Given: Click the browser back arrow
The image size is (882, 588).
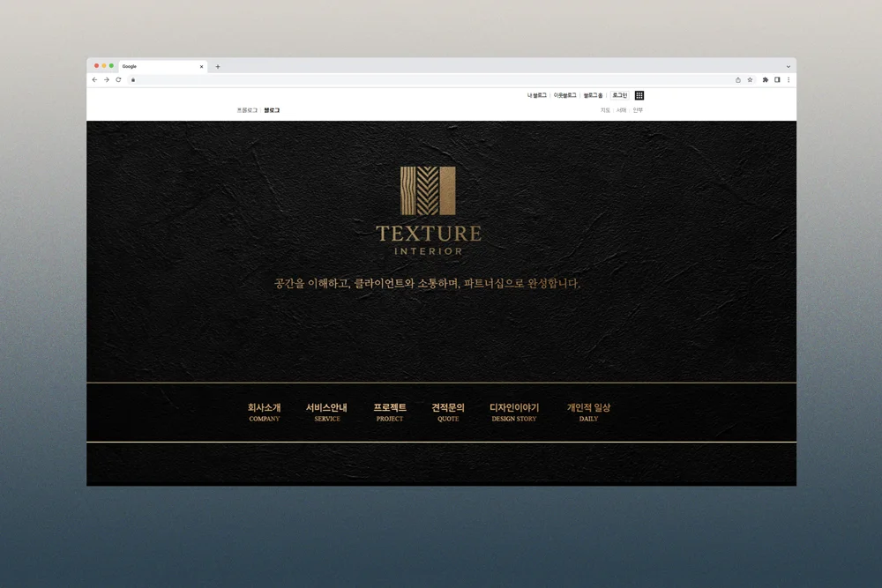Looking at the screenshot, I should click(x=94, y=79).
